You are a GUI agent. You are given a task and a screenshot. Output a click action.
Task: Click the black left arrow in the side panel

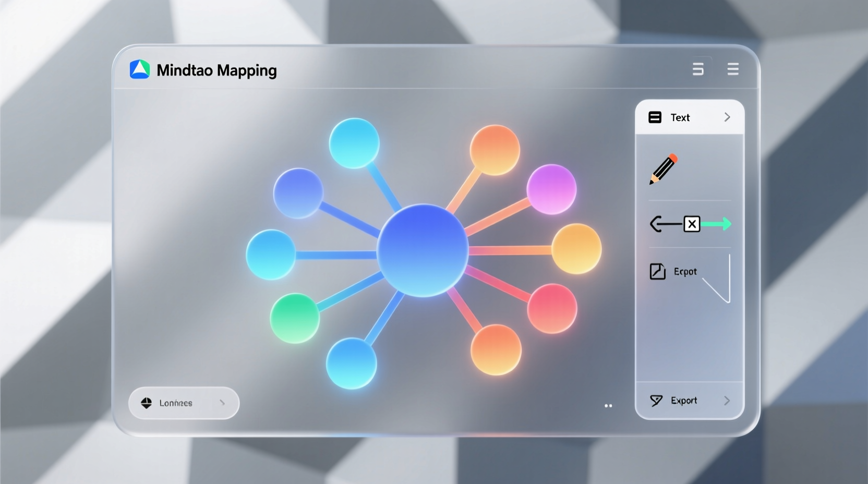coord(666,224)
